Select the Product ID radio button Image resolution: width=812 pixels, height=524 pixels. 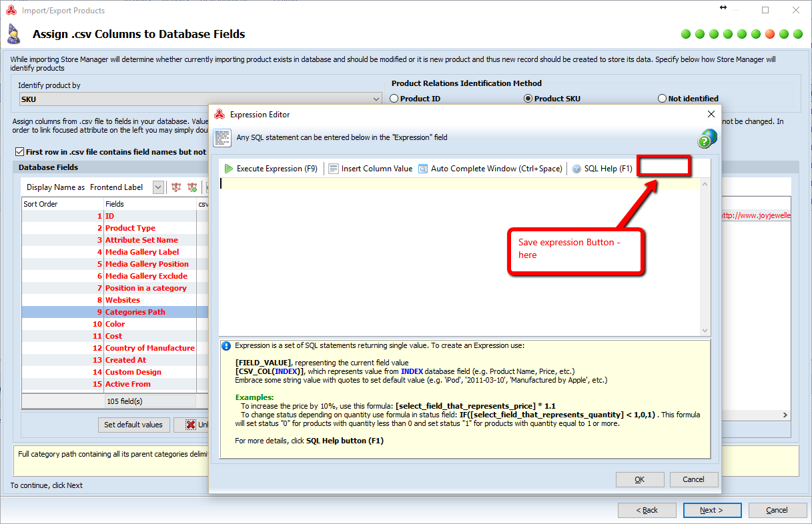click(x=394, y=99)
